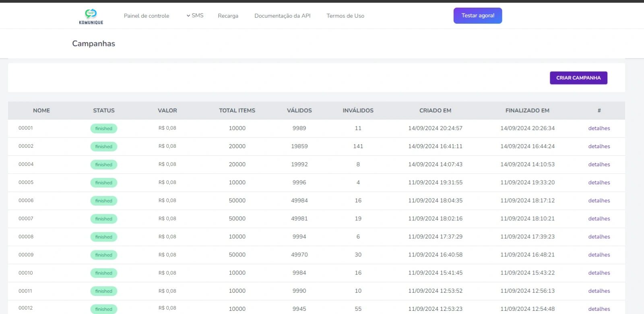This screenshot has width=644, height=314.
Task: Select campaign name 00001
Action: (x=26, y=128)
